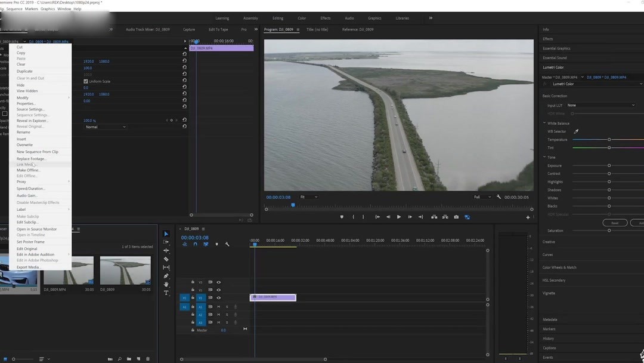Open the Fit zoom level dropdown

(x=309, y=197)
